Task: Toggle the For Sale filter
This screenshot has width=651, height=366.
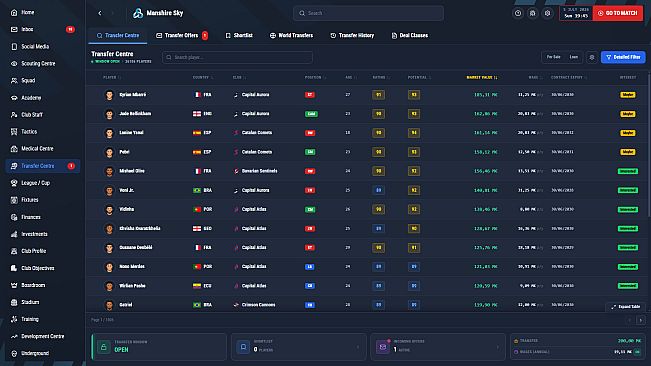Action: [x=553, y=57]
